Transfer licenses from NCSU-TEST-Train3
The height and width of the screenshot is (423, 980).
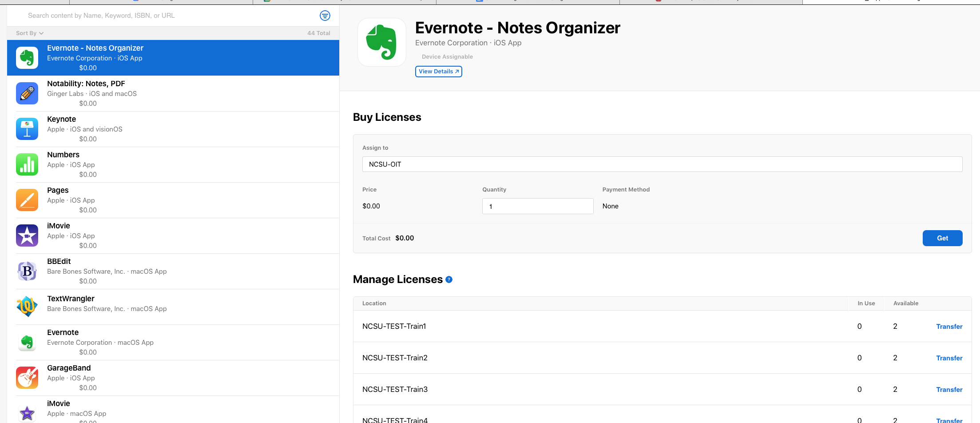pos(949,389)
